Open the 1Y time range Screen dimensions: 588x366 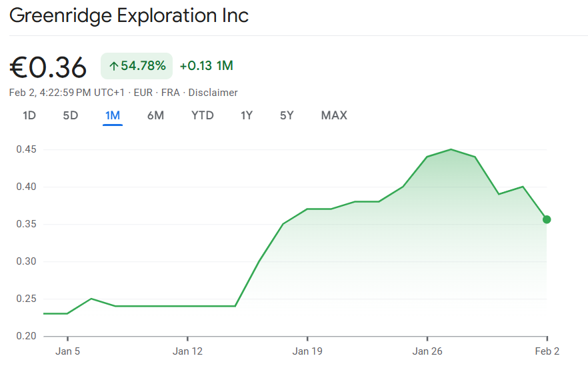click(247, 115)
